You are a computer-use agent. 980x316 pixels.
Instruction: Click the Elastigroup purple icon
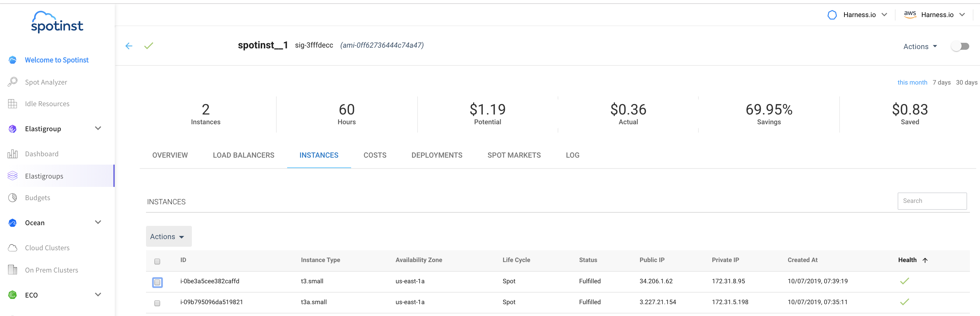tap(13, 129)
